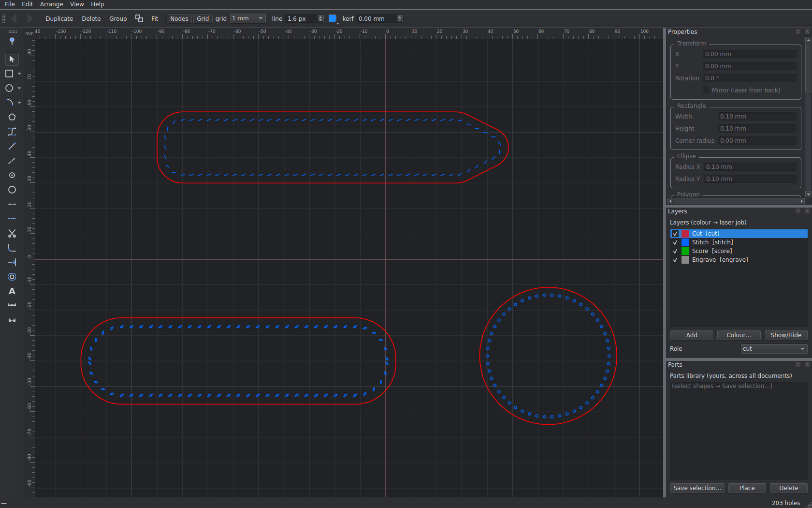Activate the scissors cut tool
Screen dimensions: 812x508
[12, 233]
